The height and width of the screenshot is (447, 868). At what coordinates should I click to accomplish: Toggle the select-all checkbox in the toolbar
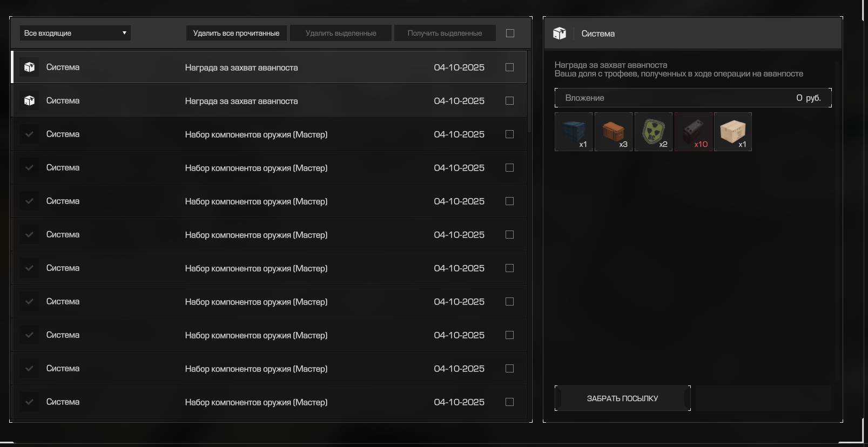[510, 33]
